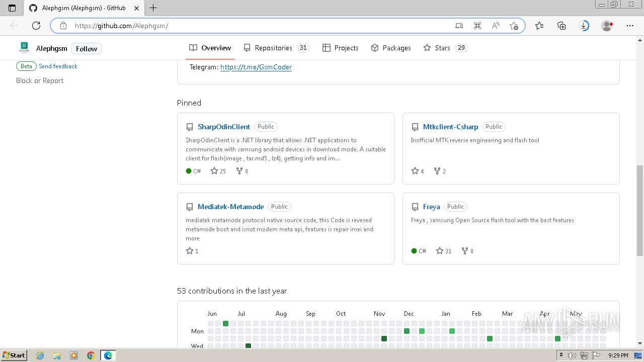Click the QR code generator icon
The height and width of the screenshot is (362, 644).
tap(477, 26)
